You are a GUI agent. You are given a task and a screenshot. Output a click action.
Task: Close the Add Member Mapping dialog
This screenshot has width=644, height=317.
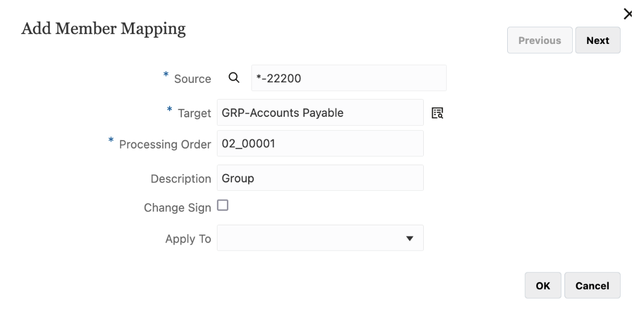(628, 14)
